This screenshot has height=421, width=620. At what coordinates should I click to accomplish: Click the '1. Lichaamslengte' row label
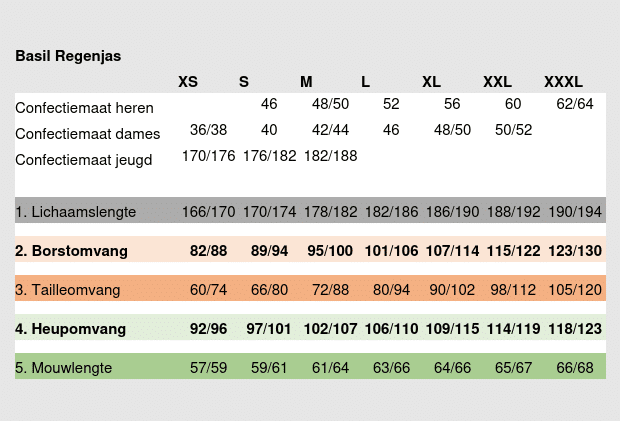pyautogui.click(x=75, y=212)
